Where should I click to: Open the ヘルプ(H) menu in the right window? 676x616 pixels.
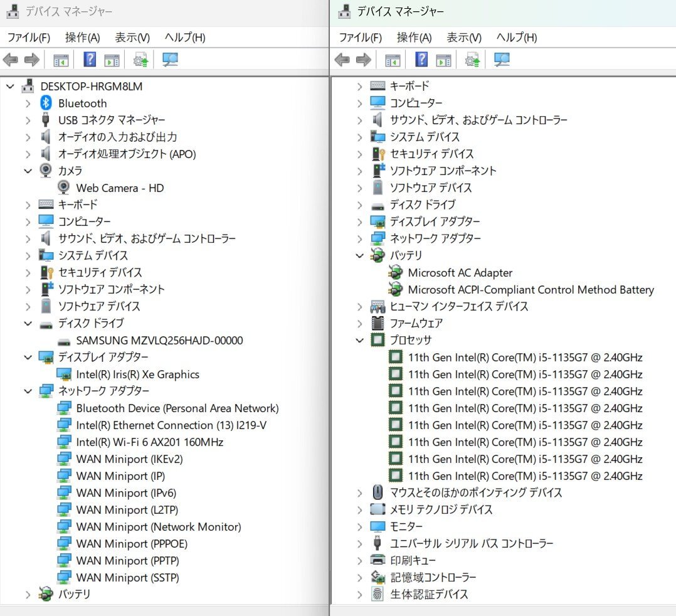click(x=516, y=38)
